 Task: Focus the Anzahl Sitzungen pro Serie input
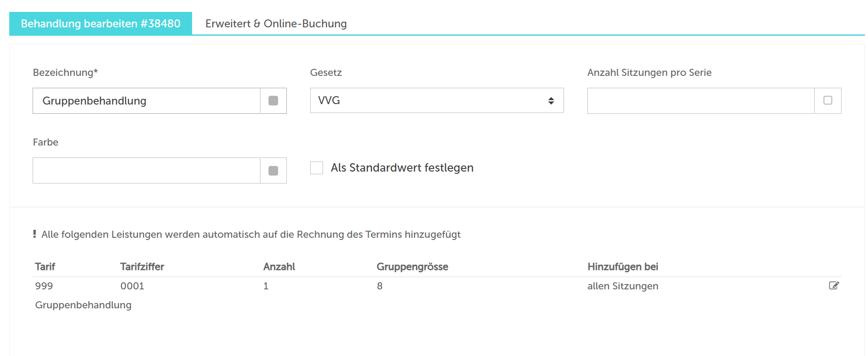click(700, 101)
